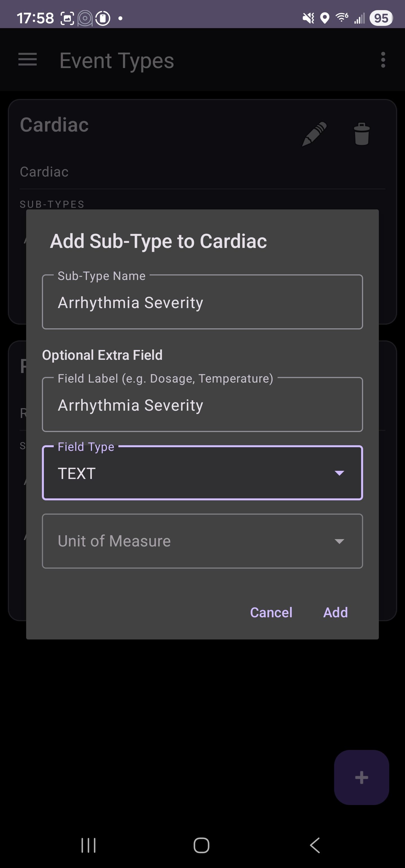Focus the Sub-Type Name input field
The height and width of the screenshot is (868, 405).
coord(202,302)
